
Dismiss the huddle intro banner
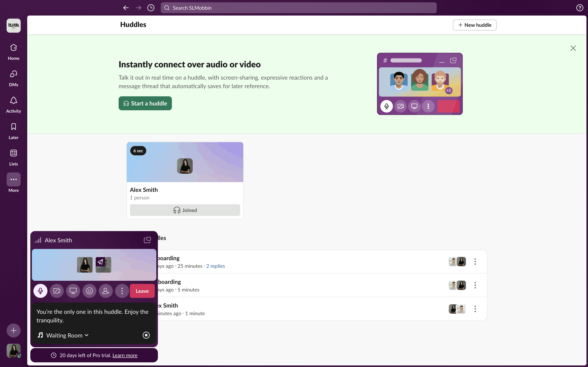573,48
